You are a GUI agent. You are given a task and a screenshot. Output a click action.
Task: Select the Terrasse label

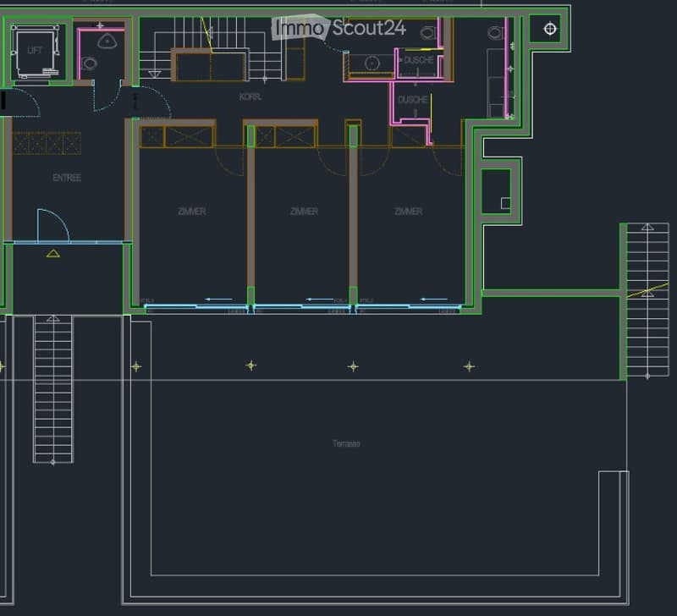click(346, 443)
